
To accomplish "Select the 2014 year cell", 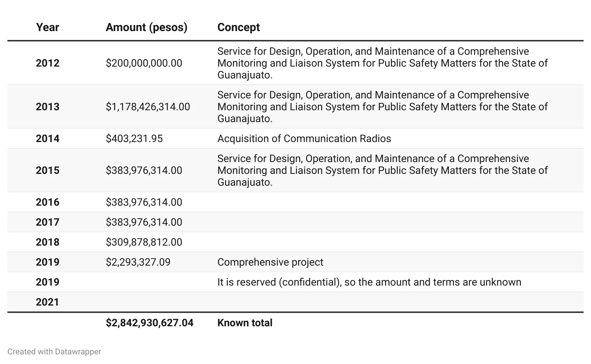I will tap(47, 139).
